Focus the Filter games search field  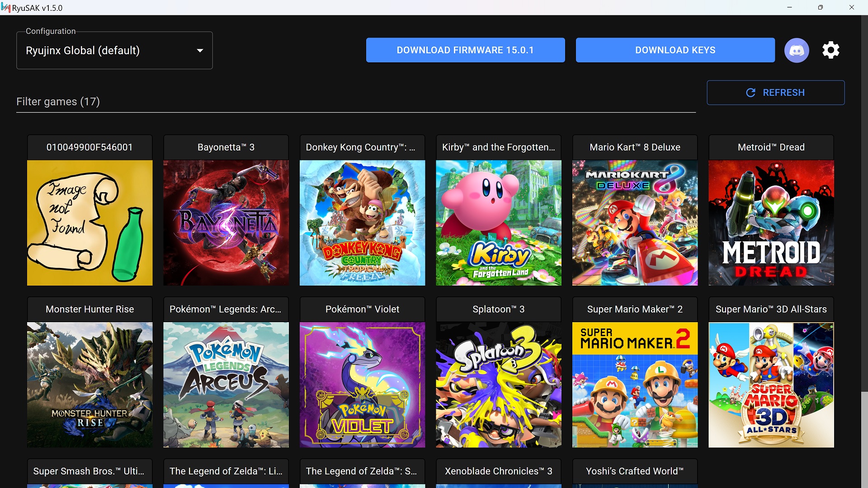click(x=356, y=102)
